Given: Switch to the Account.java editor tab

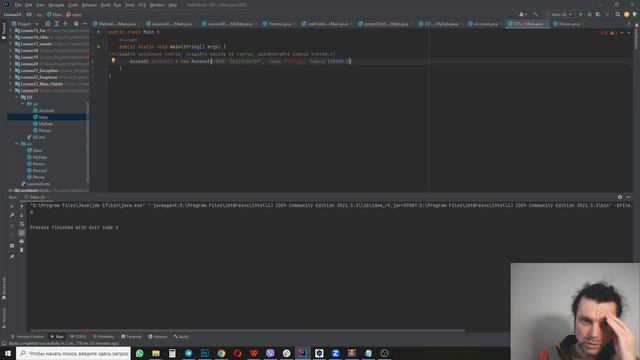Looking at the screenshot, I should [x=485, y=24].
